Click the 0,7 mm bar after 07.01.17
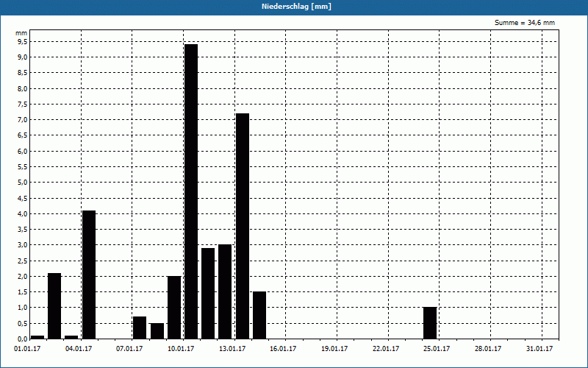Screen dimensions: 588x368 (x=140, y=328)
